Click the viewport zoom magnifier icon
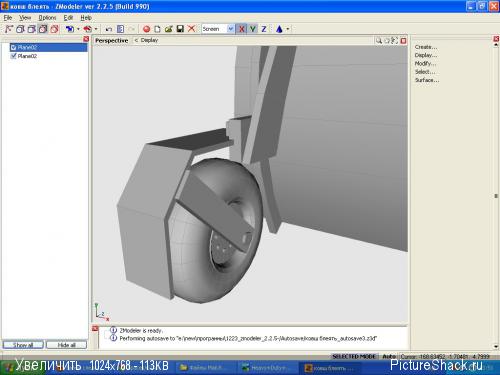This screenshot has height=375, width=500. pos(379,41)
